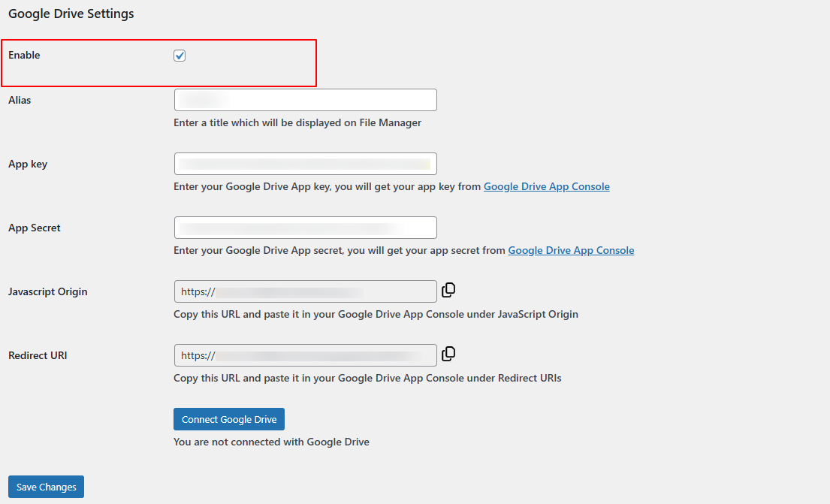The width and height of the screenshot is (830, 504).
Task: Click the Connect Google Drive button
Action: coord(228,419)
